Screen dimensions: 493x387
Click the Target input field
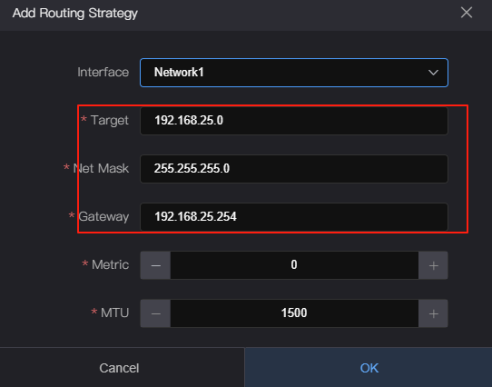(x=294, y=120)
